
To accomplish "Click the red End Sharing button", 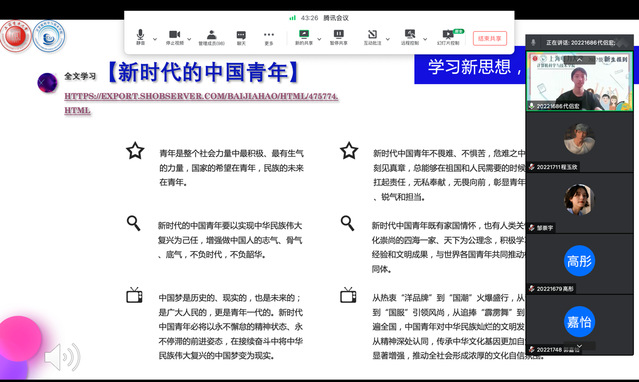I will point(490,38).
